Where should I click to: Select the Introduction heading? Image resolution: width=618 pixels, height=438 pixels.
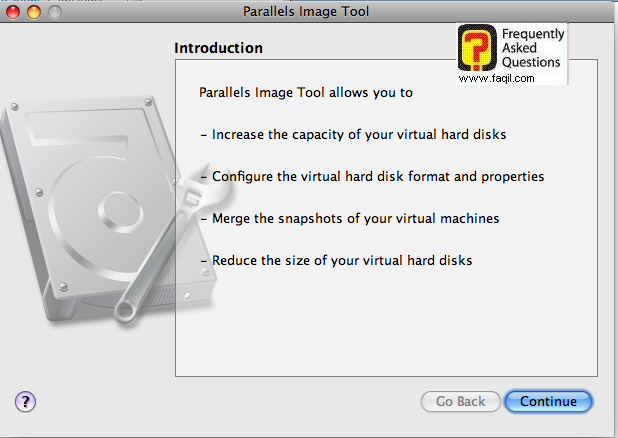pos(218,48)
